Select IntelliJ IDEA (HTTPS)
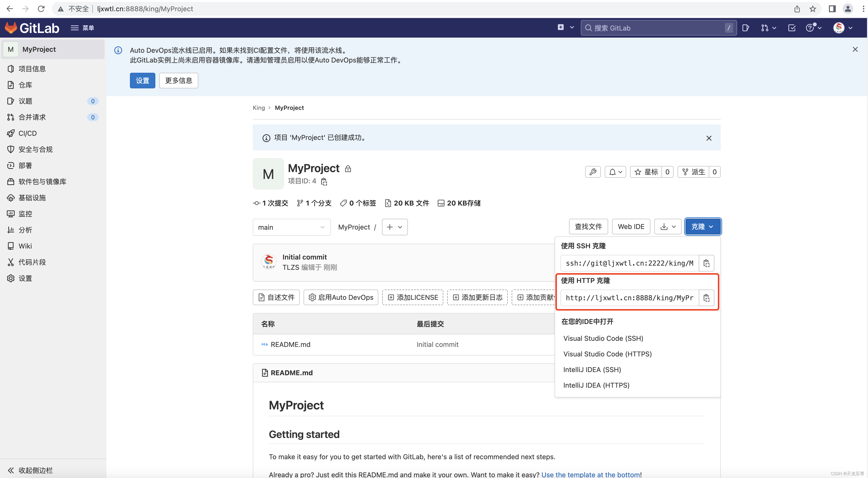 click(x=596, y=385)
